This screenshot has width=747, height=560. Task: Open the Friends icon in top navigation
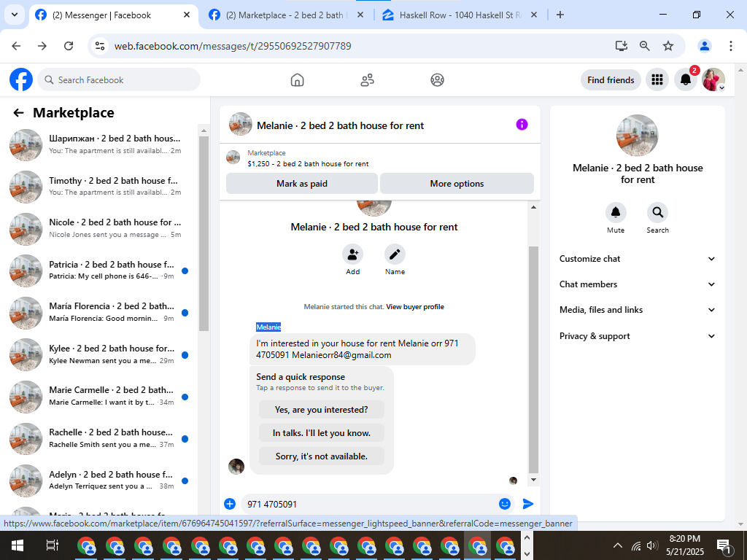point(368,80)
